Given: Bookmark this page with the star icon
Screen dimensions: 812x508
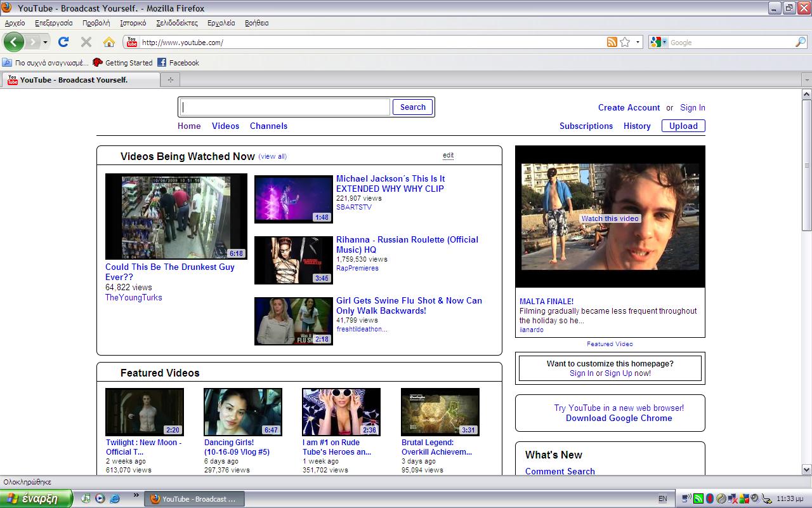Looking at the screenshot, I should (x=625, y=43).
